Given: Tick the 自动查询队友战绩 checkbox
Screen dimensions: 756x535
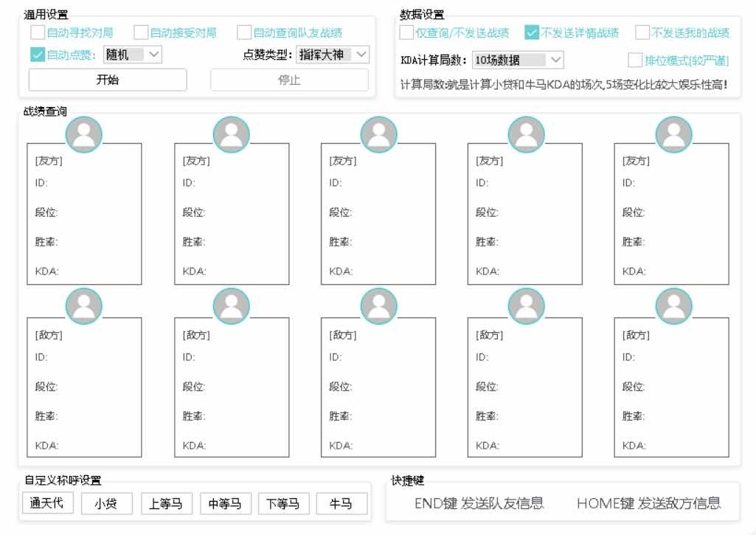Looking at the screenshot, I should (244, 32).
